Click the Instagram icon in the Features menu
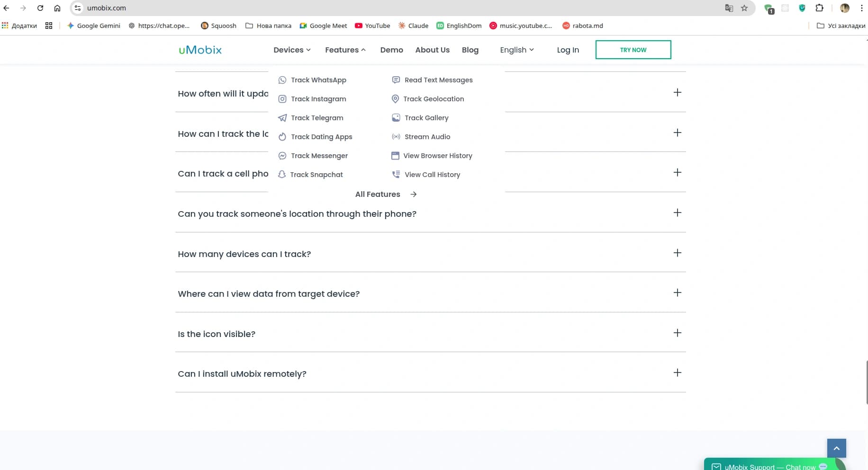 [282, 99]
